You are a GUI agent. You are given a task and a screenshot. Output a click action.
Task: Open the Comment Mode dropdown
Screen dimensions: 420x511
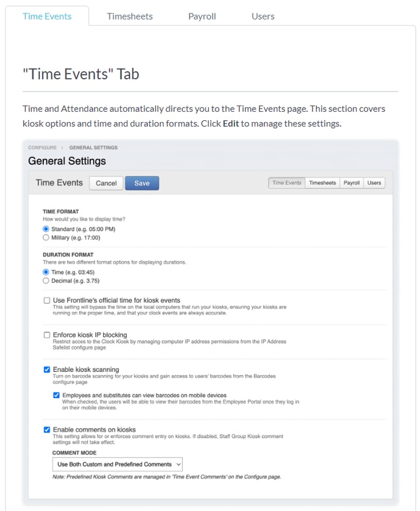tap(117, 465)
